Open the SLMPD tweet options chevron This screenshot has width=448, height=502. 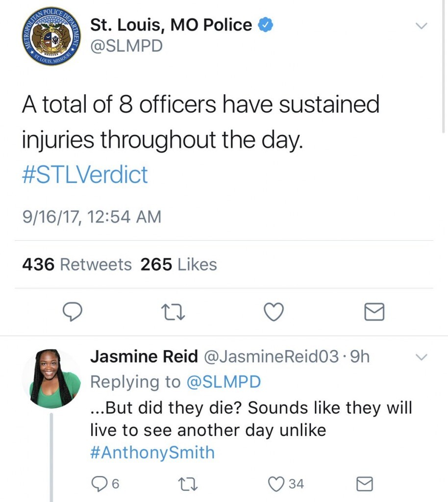pos(421,26)
